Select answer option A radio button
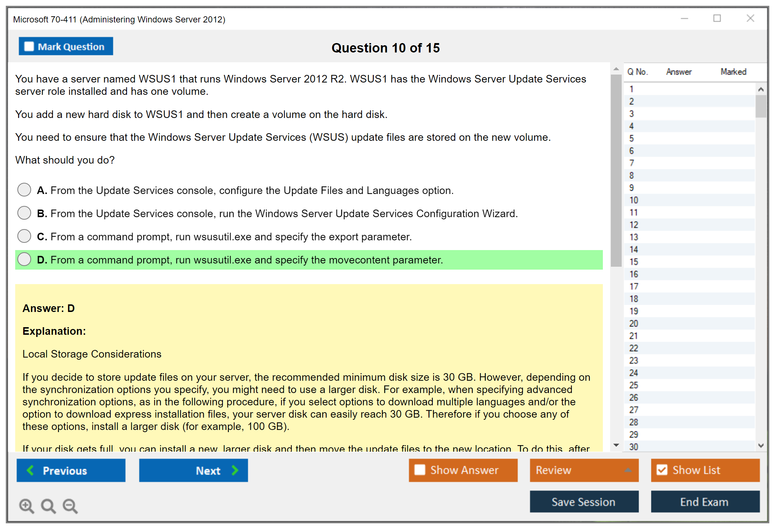The width and height of the screenshot is (778, 532). pyautogui.click(x=24, y=190)
